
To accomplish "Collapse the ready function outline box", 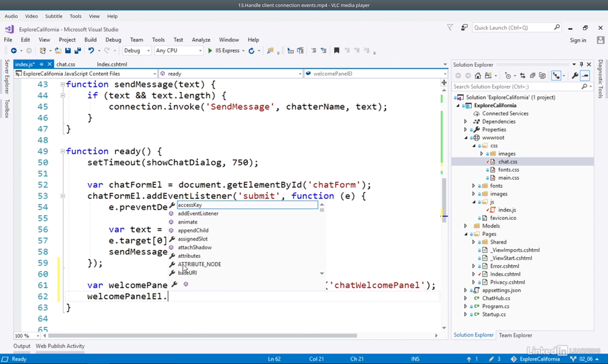I will click(x=63, y=151).
